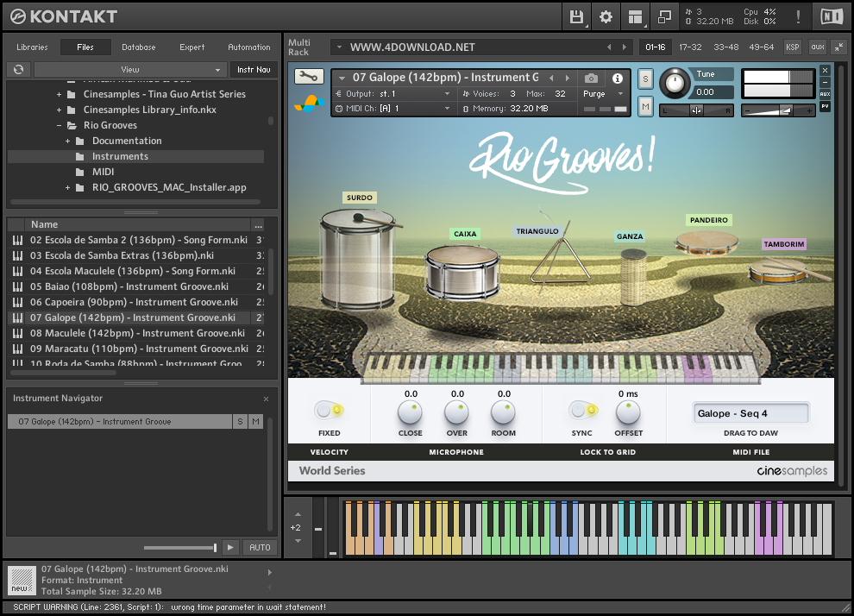Open instrument info icon

tap(618, 79)
